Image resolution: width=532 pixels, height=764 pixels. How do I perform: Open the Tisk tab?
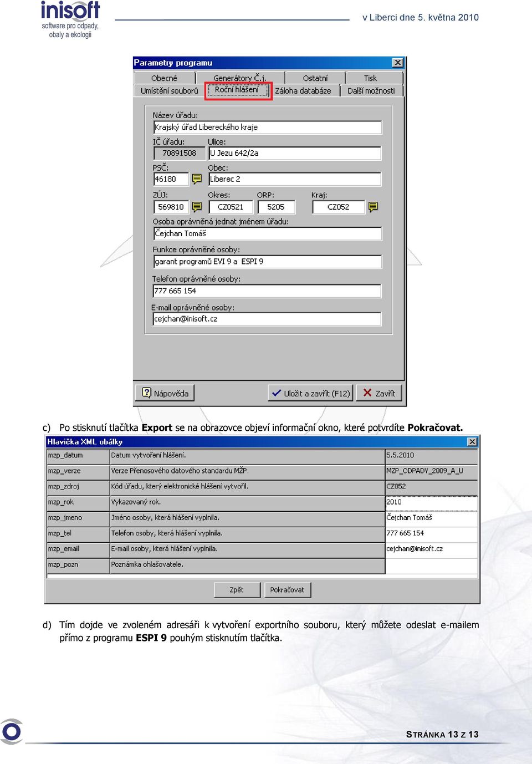pyautogui.click(x=370, y=78)
